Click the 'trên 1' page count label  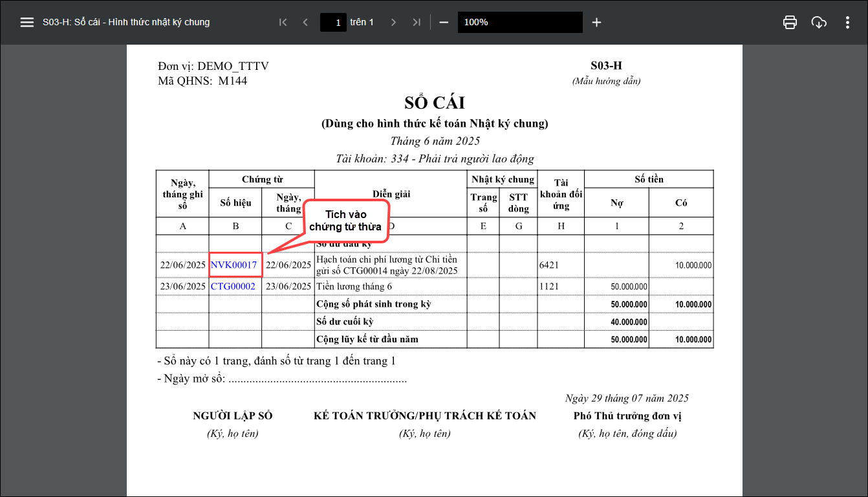pos(362,22)
